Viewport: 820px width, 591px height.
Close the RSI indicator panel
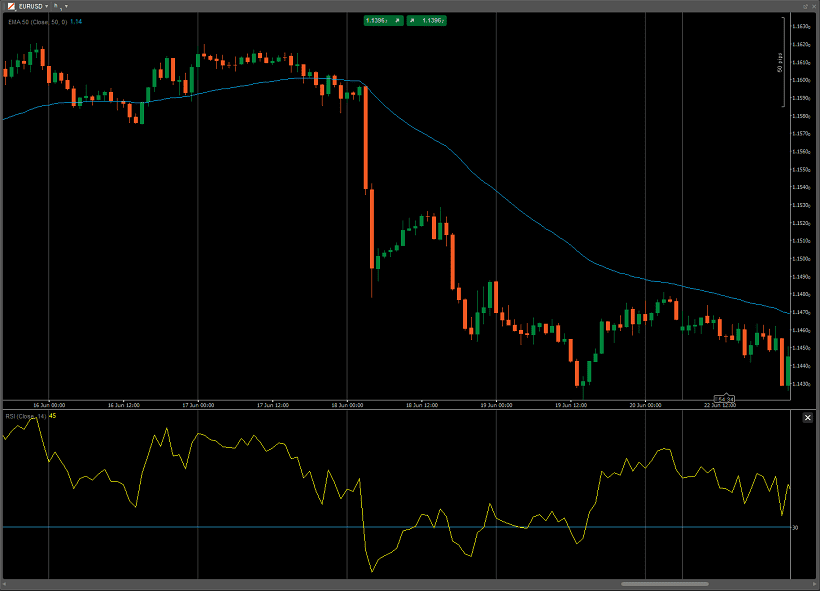(x=807, y=417)
